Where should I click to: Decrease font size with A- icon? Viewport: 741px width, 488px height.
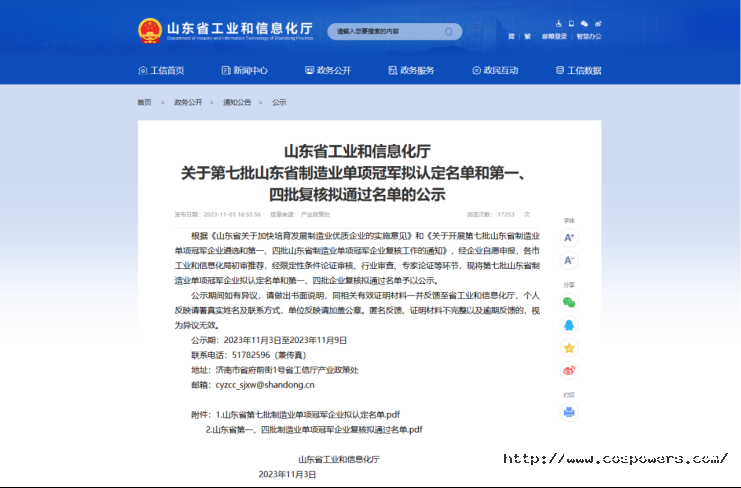[x=569, y=260]
